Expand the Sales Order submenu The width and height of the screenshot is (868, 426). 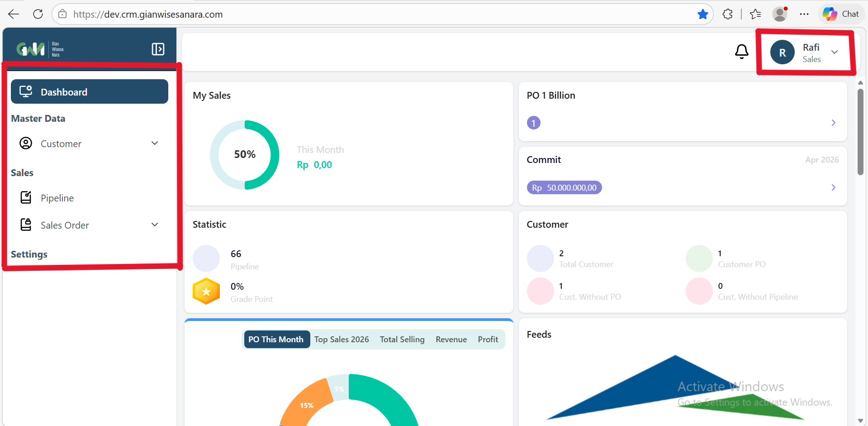pos(155,225)
